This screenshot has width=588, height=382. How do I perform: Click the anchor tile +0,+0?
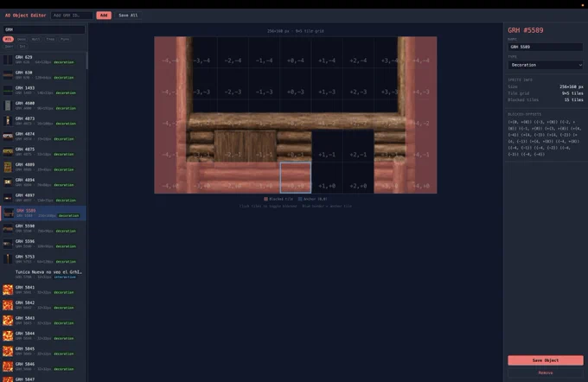pos(296,178)
